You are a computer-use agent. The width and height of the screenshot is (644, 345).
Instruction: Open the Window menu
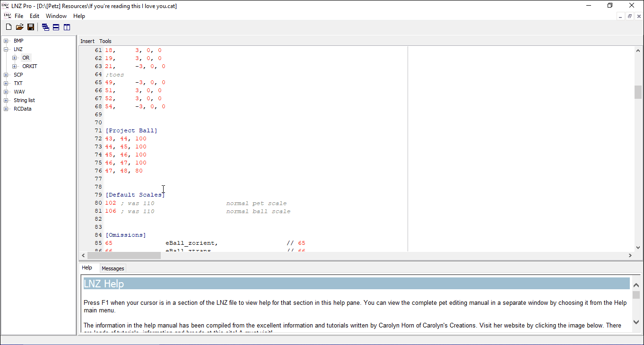tap(56, 16)
